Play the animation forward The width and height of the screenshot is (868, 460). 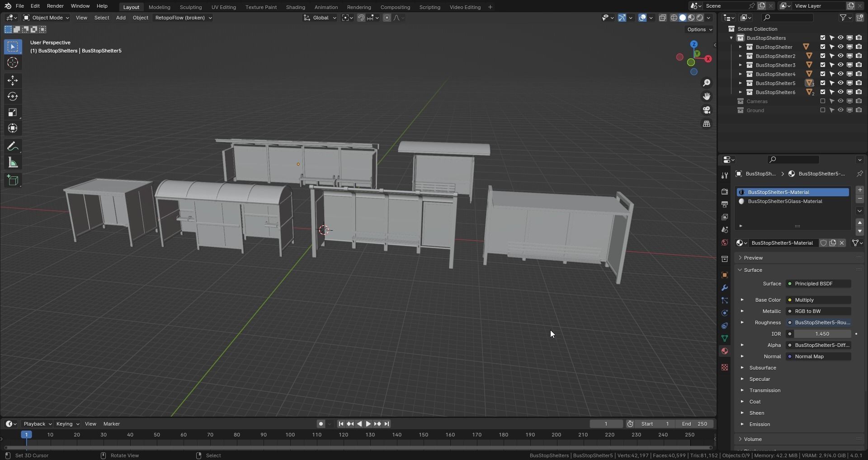(368, 424)
